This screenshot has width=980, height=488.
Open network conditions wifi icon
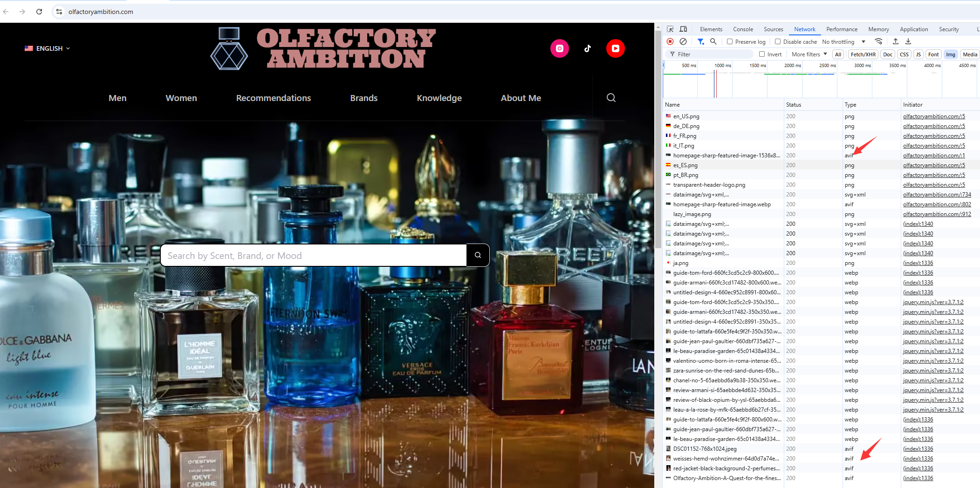[878, 41]
